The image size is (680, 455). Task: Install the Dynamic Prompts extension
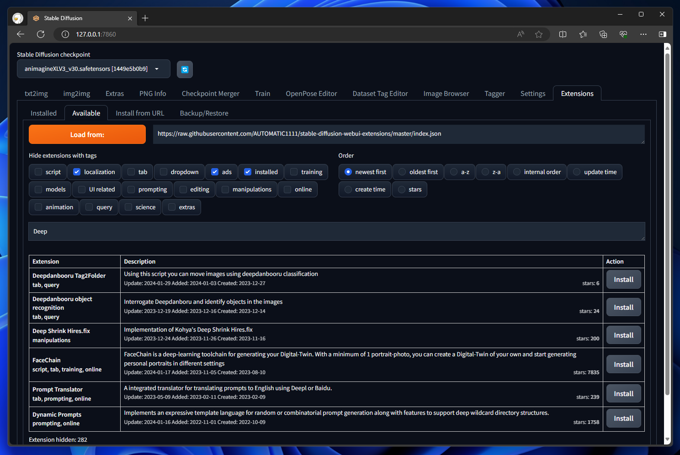point(623,419)
